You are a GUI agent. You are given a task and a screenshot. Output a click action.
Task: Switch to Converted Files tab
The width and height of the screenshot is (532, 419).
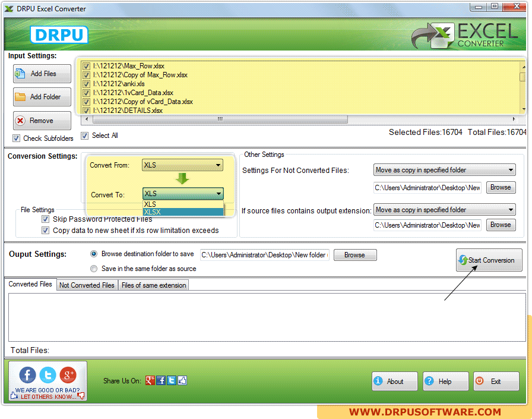30,284
